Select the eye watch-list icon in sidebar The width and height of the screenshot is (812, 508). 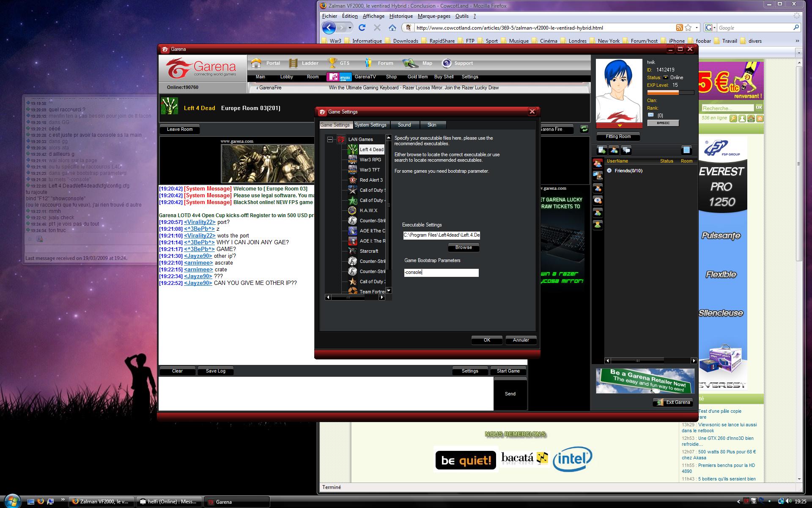[x=598, y=200]
